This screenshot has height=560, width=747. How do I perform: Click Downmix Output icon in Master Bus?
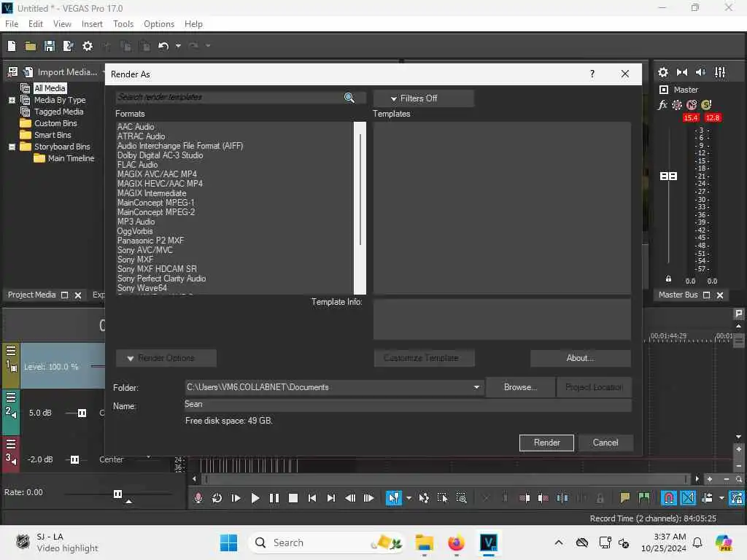click(x=682, y=72)
